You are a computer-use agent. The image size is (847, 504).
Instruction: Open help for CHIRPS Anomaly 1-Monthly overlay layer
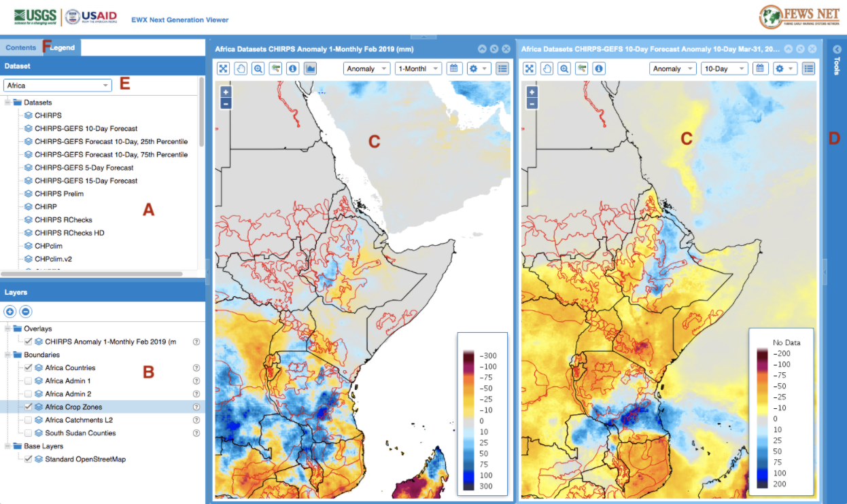click(196, 342)
